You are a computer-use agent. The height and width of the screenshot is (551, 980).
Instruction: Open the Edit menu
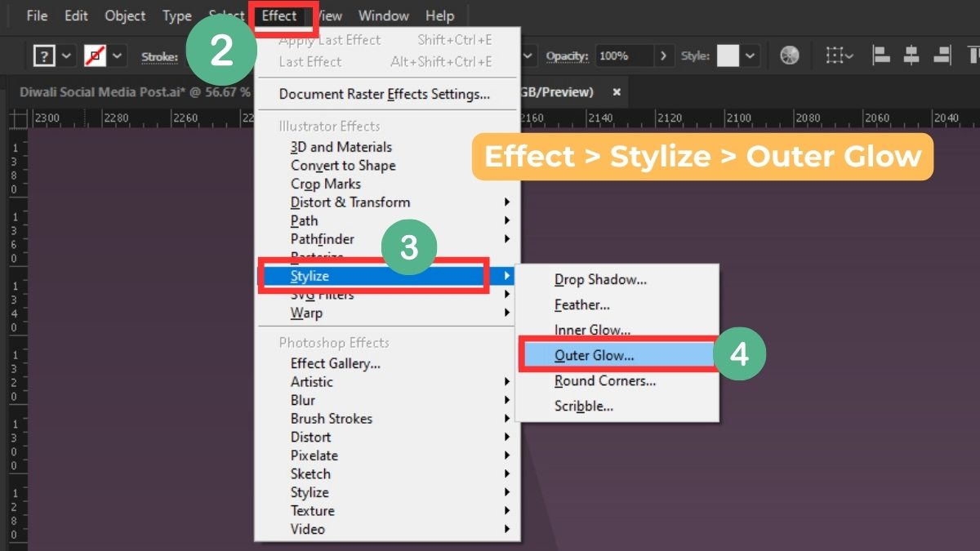coord(76,16)
